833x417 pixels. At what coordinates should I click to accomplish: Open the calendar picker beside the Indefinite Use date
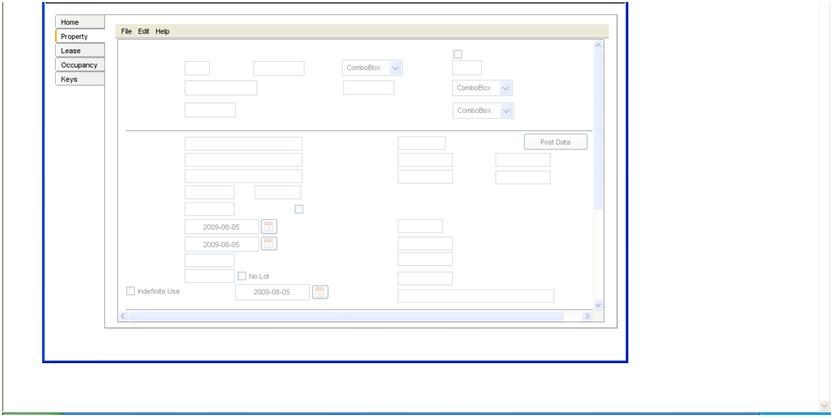click(x=320, y=292)
